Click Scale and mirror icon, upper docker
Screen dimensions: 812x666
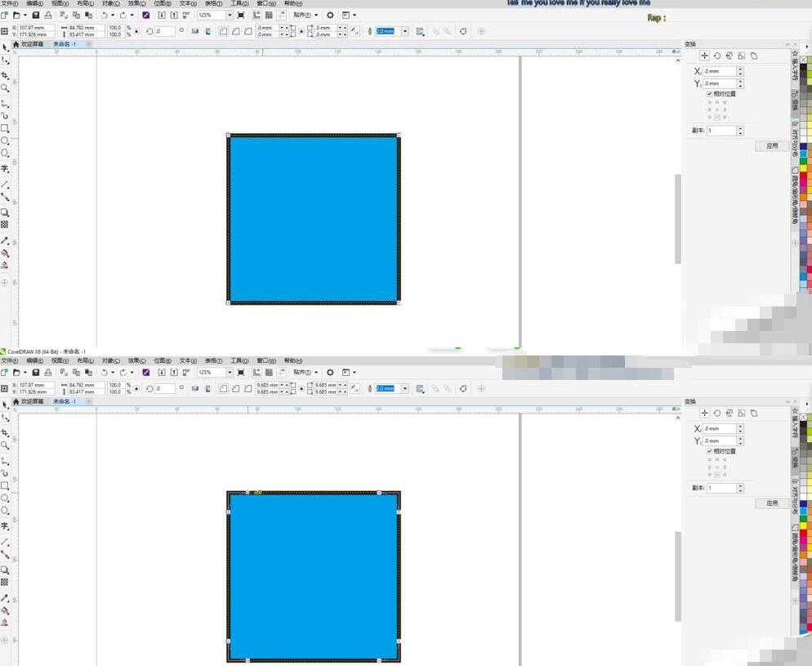pyautogui.click(x=729, y=56)
